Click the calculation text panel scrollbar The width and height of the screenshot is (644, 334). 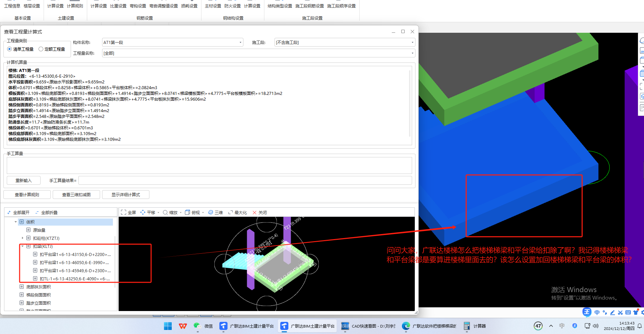[410, 103]
